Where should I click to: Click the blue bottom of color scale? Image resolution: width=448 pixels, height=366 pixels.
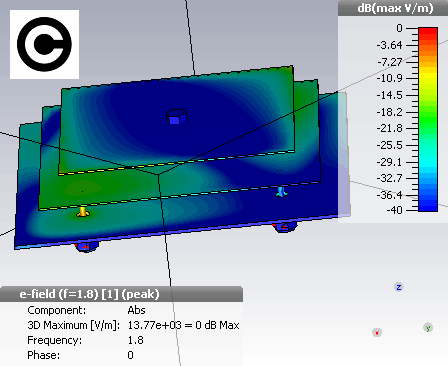428,204
